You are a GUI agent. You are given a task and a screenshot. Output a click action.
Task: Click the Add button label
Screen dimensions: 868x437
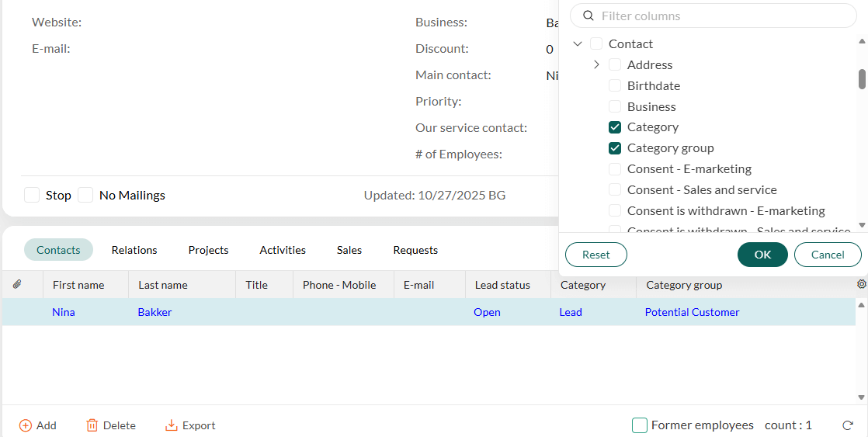tap(47, 425)
